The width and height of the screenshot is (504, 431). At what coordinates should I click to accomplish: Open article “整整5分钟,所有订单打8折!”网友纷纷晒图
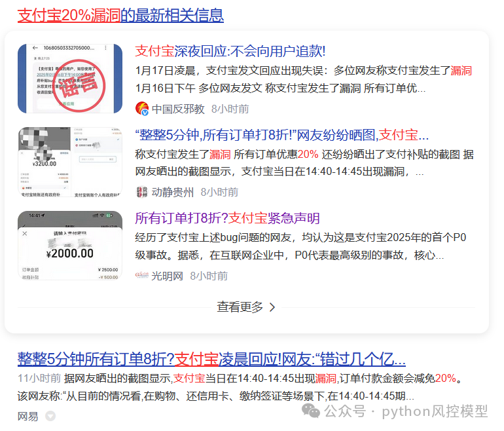point(281,135)
